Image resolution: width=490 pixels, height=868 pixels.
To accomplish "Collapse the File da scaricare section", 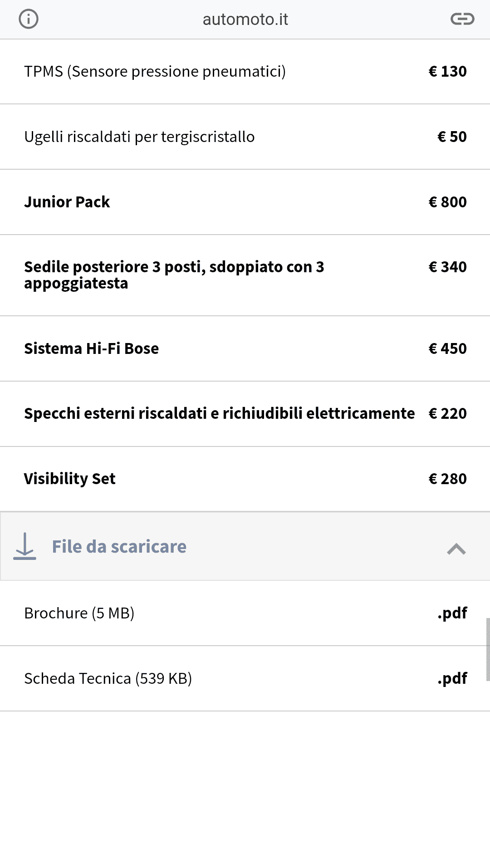I will 456,549.
